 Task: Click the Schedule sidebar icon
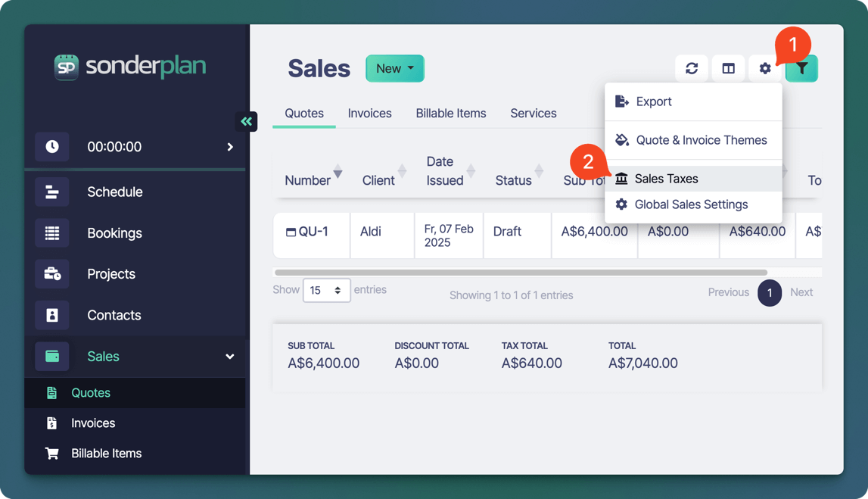tap(52, 192)
